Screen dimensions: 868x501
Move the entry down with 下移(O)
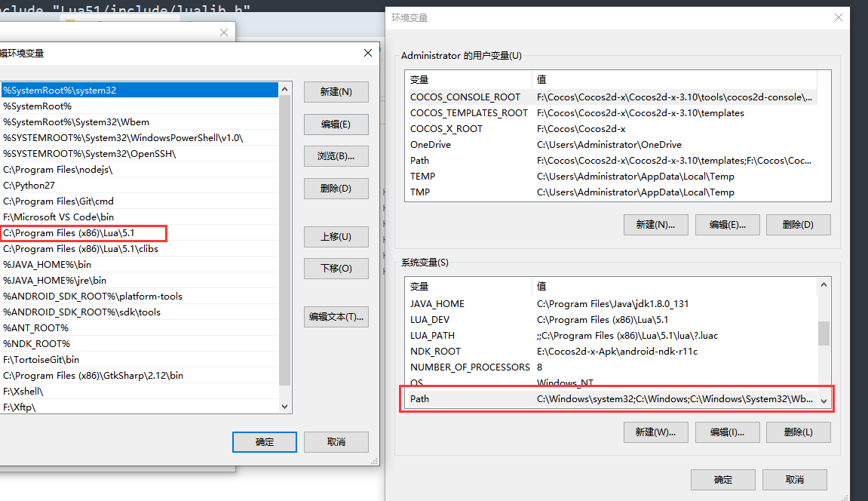pyautogui.click(x=336, y=268)
